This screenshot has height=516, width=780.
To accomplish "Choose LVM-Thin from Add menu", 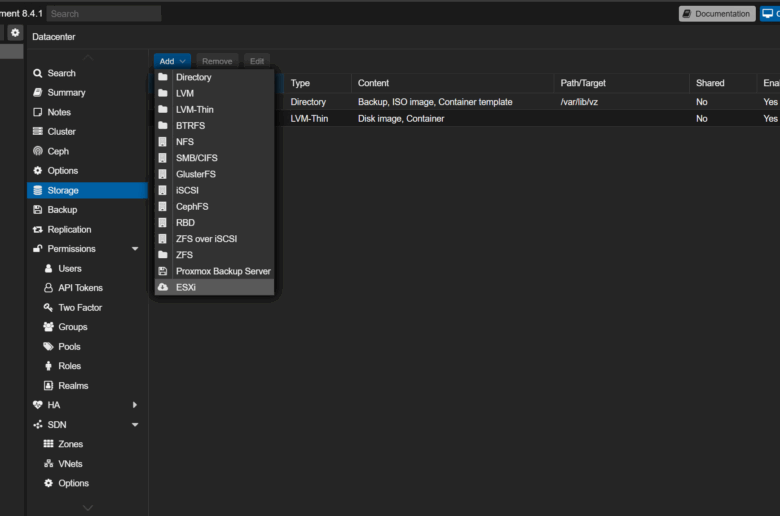I will tap(214, 109).
